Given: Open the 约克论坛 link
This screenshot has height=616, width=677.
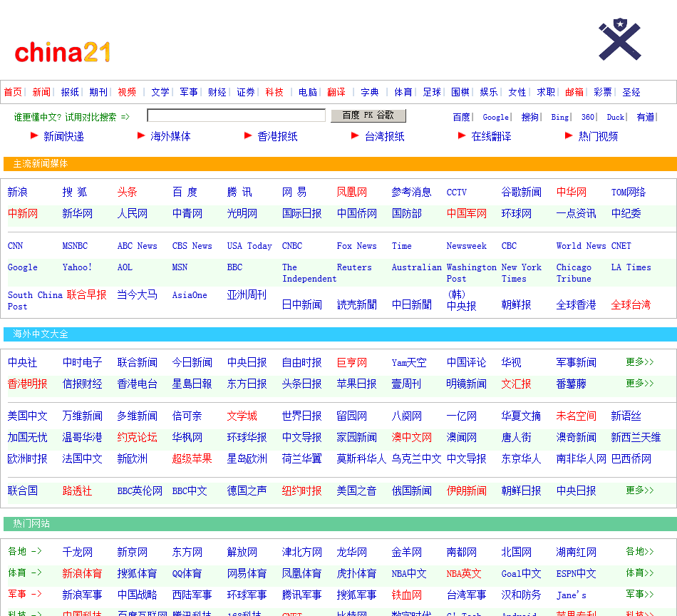Looking at the screenshot, I should (x=138, y=438).
